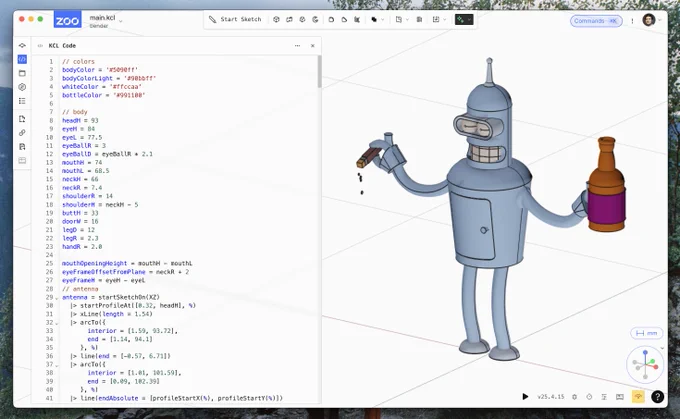Collapse the arcTo fold on line 37
The width and height of the screenshot is (680, 419).
[x=56, y=365]
